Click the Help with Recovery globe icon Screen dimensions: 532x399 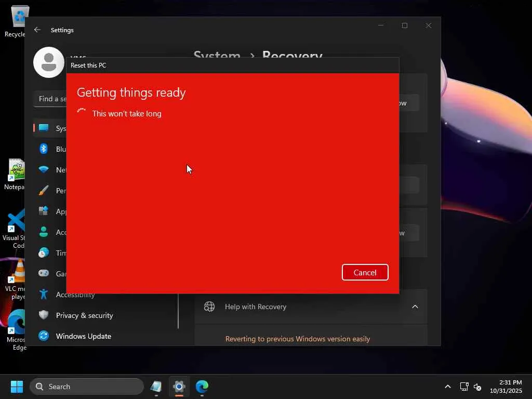point(209,307)
